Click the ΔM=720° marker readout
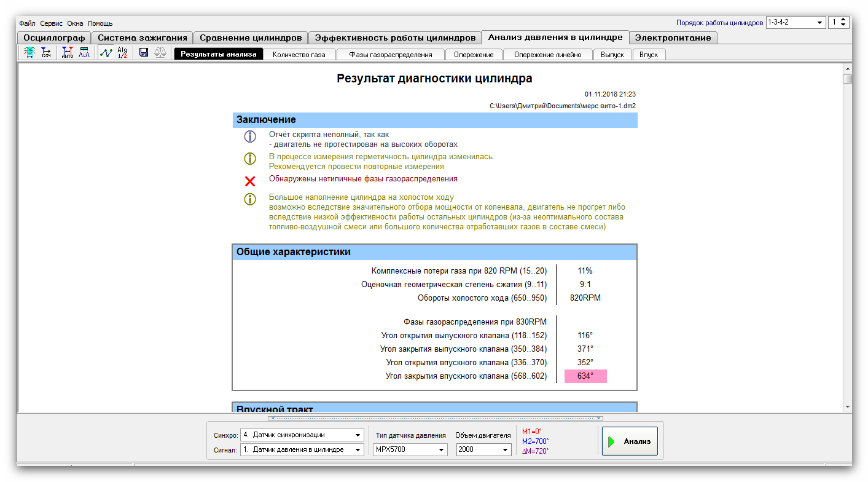 pos(536,451)
